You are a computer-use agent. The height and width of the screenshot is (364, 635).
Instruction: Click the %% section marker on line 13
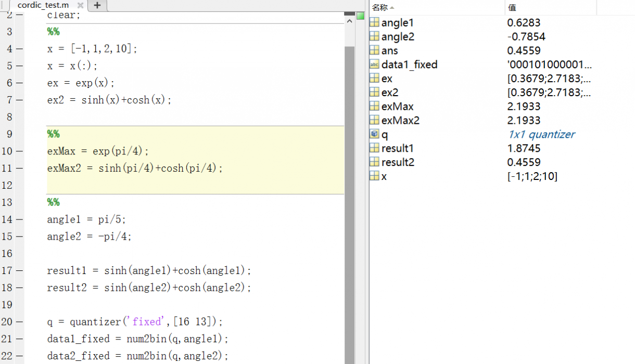53,202
